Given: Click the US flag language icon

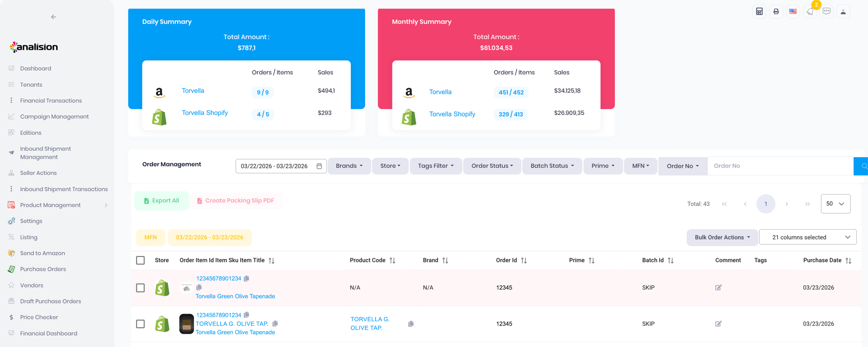Looking at the screenshot, I should point(793,12).
